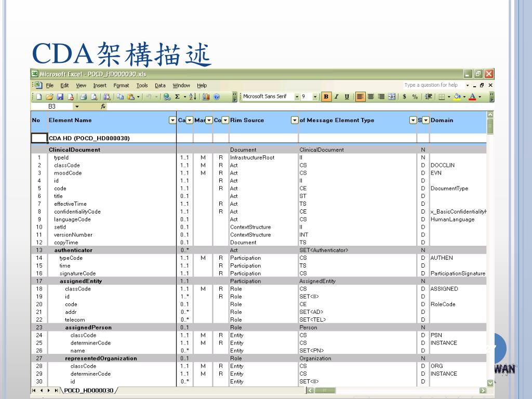Toggle bold formatting
532x399 pixels.
[326, 97]
